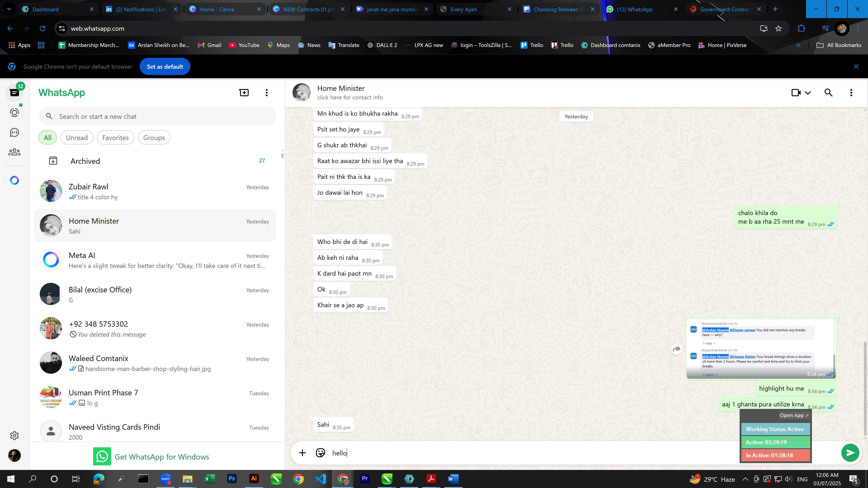Open Home Minister contact info header
868x488 pixels.
click(x=350, y=93)
